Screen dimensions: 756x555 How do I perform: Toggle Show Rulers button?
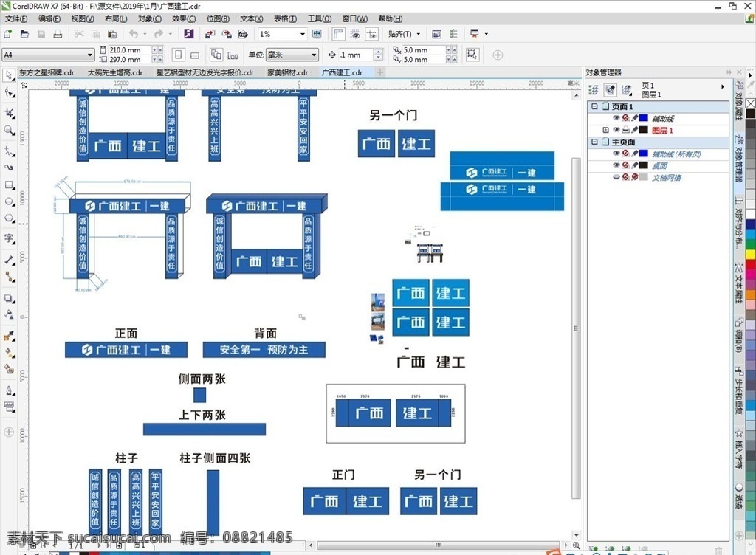click(x=338, y=34)
